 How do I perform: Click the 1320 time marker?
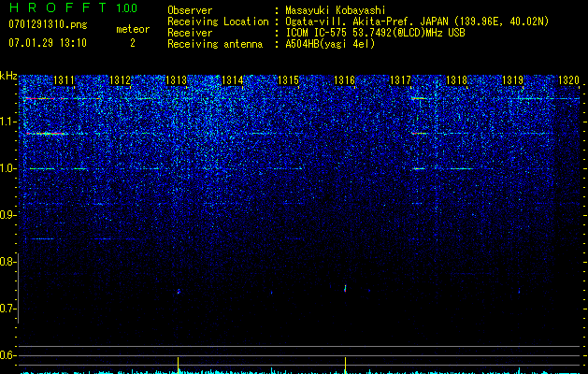pyautogui.click(x=569, y=80)
